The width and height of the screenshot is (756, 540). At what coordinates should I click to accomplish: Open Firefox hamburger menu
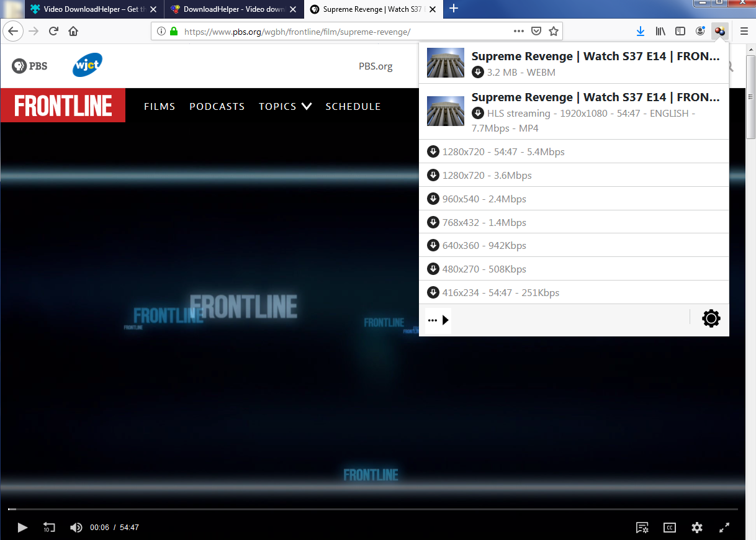pyautogui.click(x=744, y=31)
